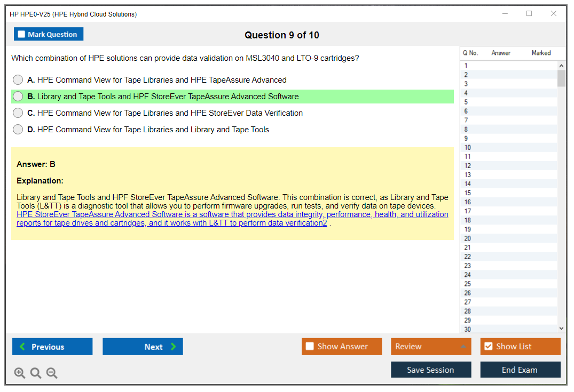
Task: Click the Answer column header
Action: pos(501,53)
